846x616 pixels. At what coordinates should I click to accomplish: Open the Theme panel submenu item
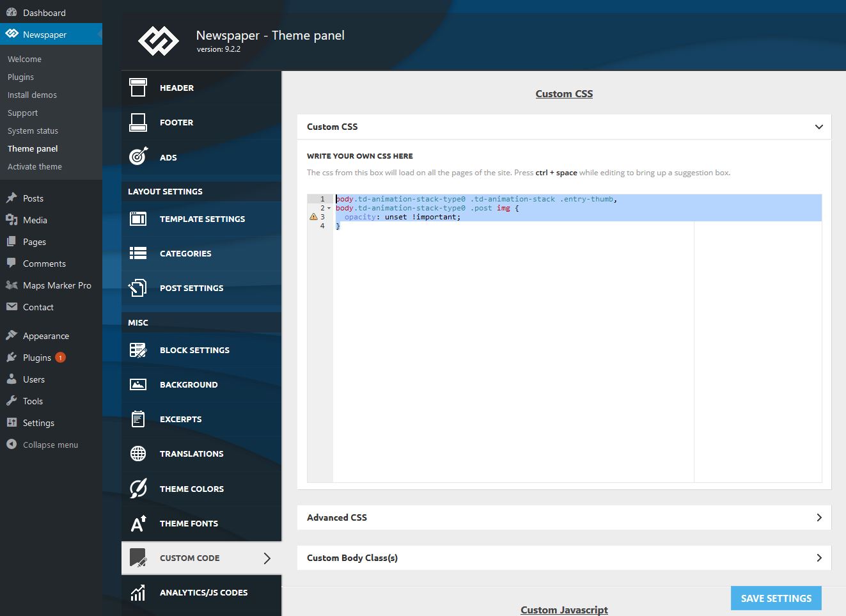[x=33, y=148]
